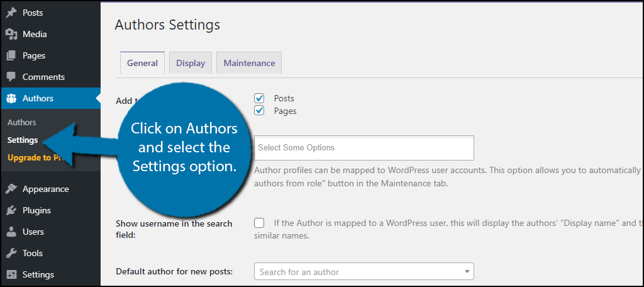The height and width of the screenshot is (287, 644).
Task: Enable Show username in search field checkbox
Action: [x=258, y=223]
